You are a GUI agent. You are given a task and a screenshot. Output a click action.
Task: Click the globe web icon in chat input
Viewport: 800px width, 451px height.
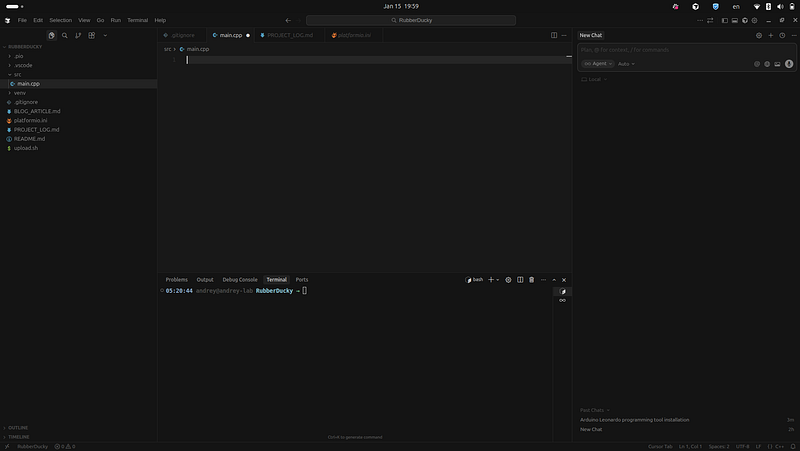coord(767,64)
